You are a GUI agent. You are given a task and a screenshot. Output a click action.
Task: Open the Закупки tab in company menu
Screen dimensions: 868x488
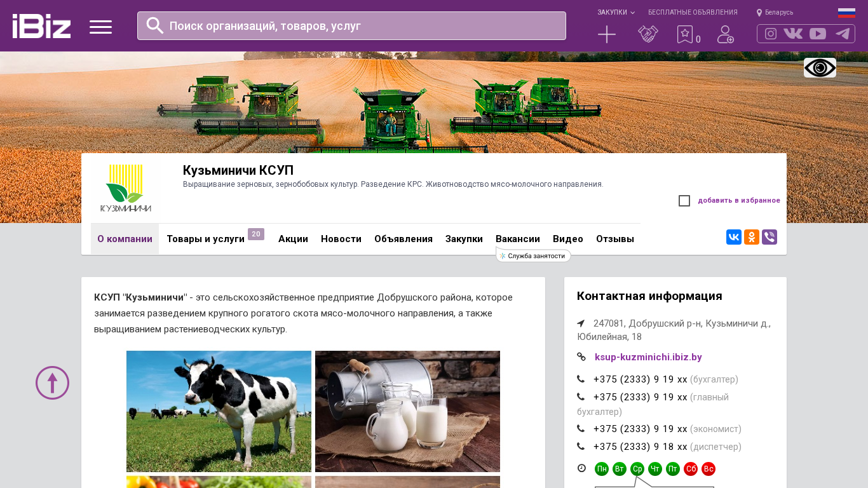[x=464, y=239]
